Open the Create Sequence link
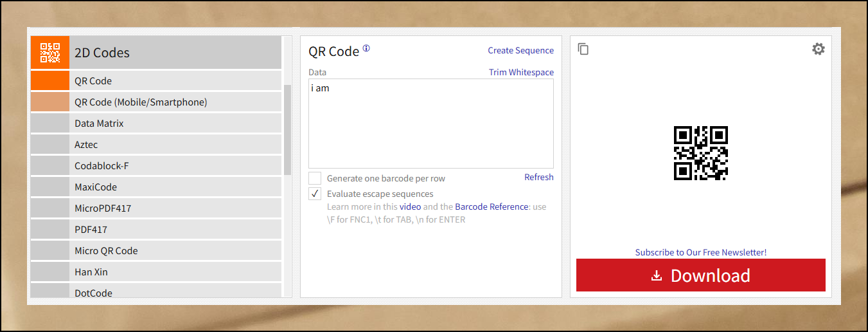This screenshot has height=332, width=868. pos(520,50)
